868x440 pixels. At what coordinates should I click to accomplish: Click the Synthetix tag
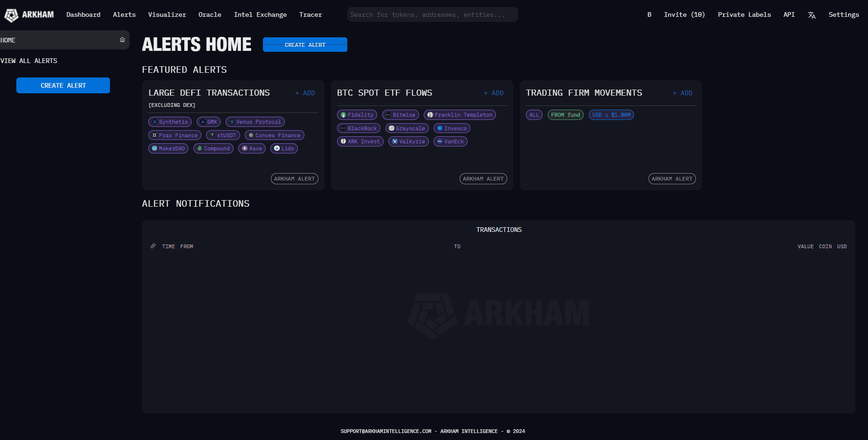tap(170, 122)
